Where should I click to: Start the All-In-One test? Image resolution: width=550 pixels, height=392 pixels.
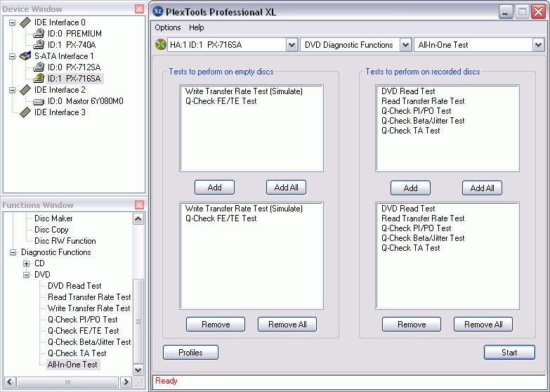point(509,353)
